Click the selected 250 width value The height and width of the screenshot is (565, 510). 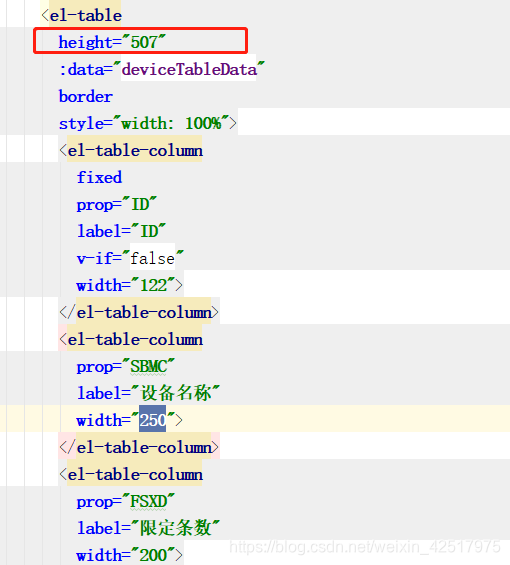click(153, 420)
